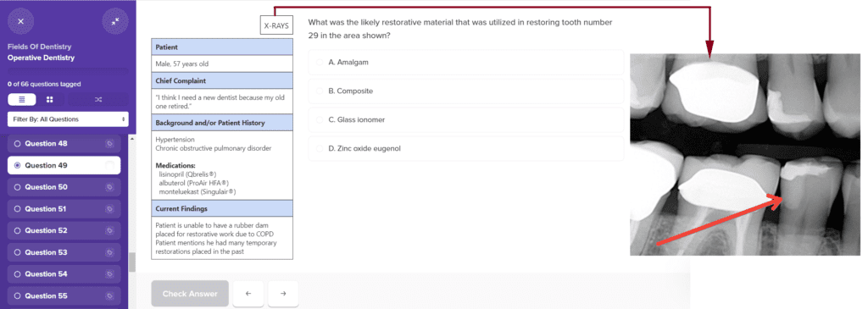Switch to grid view icon

(x=50, y=100)
